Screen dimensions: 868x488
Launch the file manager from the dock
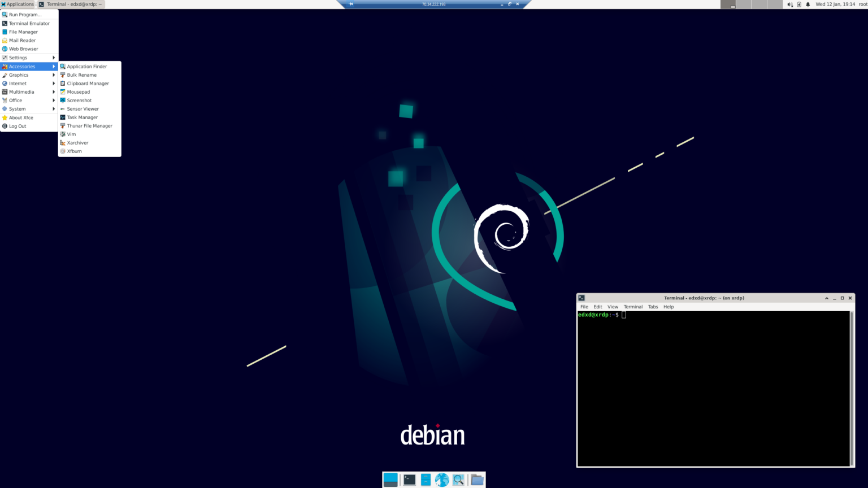(x=426, y=480)
